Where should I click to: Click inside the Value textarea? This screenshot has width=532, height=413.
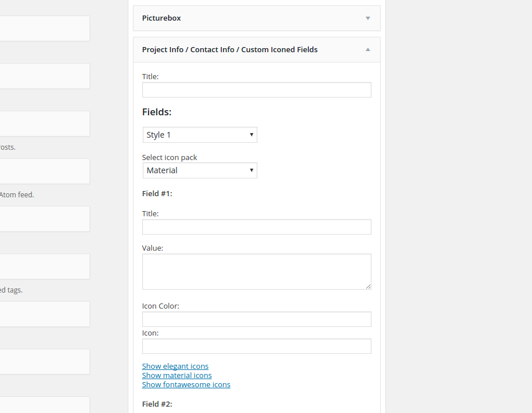(256, 271)
